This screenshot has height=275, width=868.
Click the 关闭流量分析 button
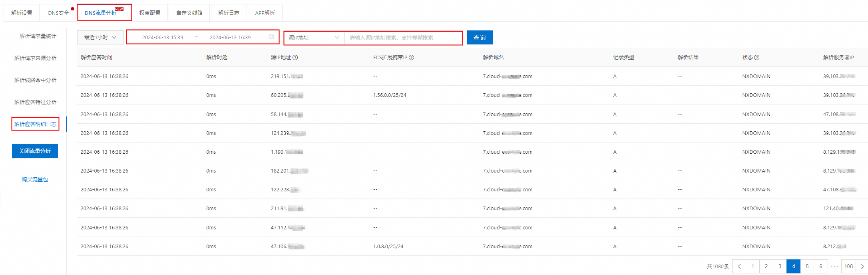tap(35, 151)
